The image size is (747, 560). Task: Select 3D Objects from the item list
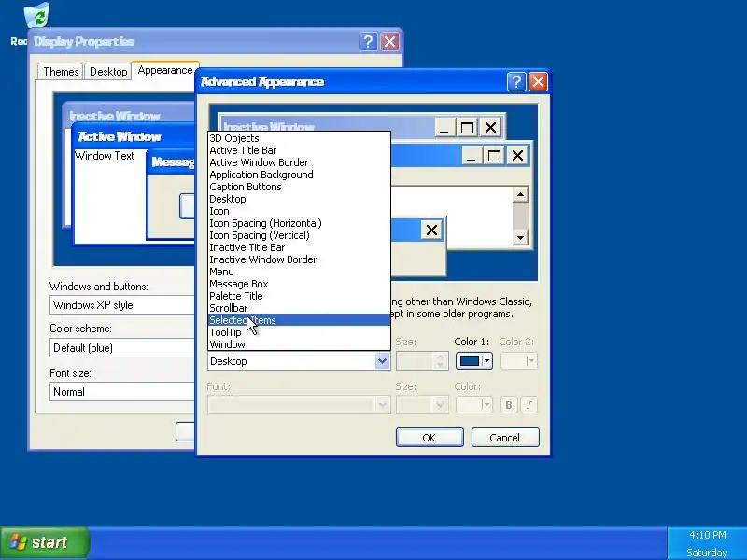pyautogui.click(x=299, y=138)
